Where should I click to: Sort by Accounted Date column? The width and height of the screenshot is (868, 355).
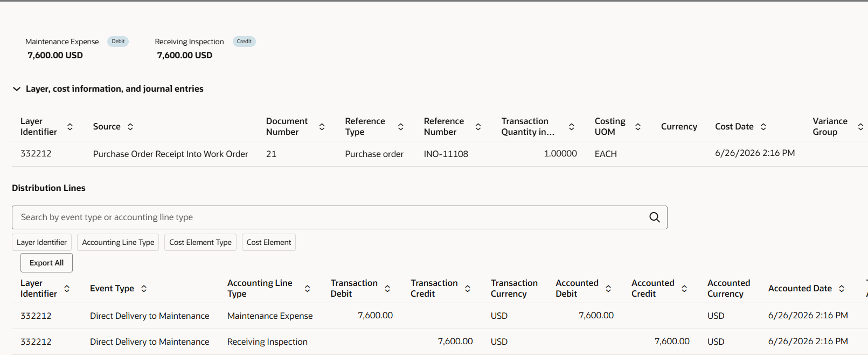pos(842,289)
